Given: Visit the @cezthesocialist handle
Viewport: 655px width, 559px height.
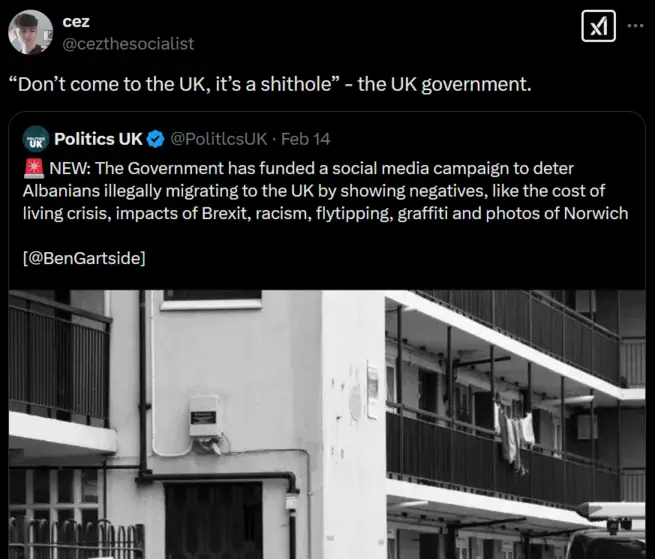Looking at the screenshot, I should coord(128,43).
